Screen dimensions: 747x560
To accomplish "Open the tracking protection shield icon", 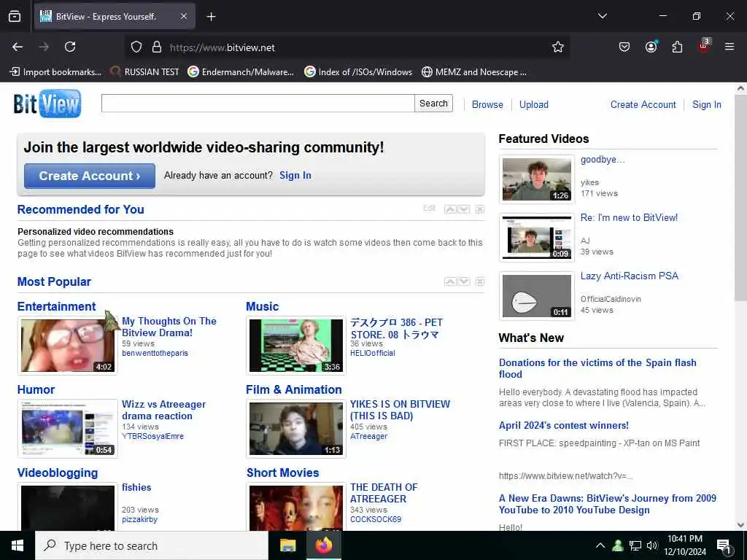I will [x=136, y=47].
